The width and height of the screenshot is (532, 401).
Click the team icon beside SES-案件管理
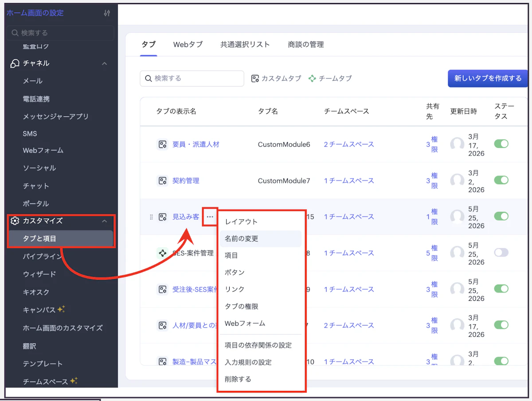[163, 253]
